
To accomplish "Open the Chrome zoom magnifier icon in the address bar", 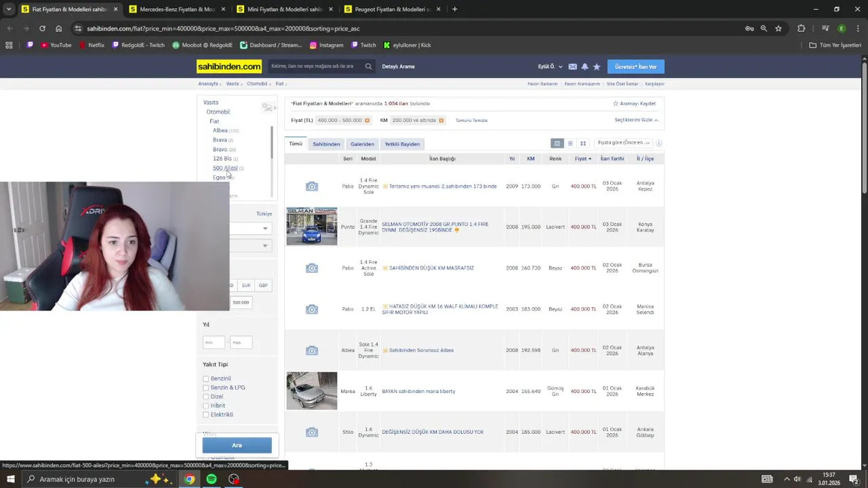I will click(764, 28).
